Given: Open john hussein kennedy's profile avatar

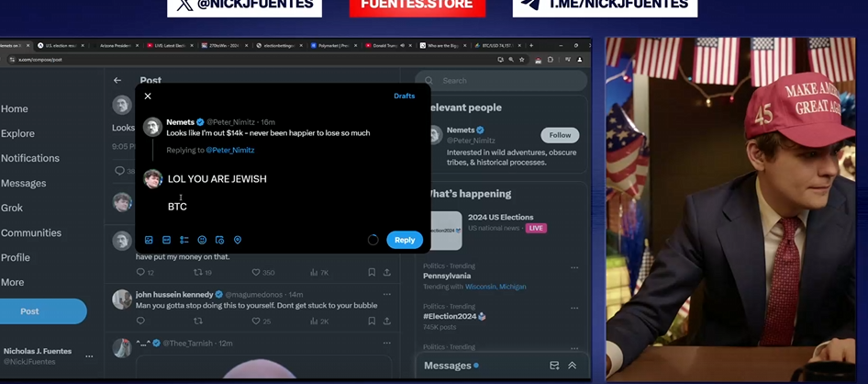Looking at the screenshot, I should pos(122,299).
